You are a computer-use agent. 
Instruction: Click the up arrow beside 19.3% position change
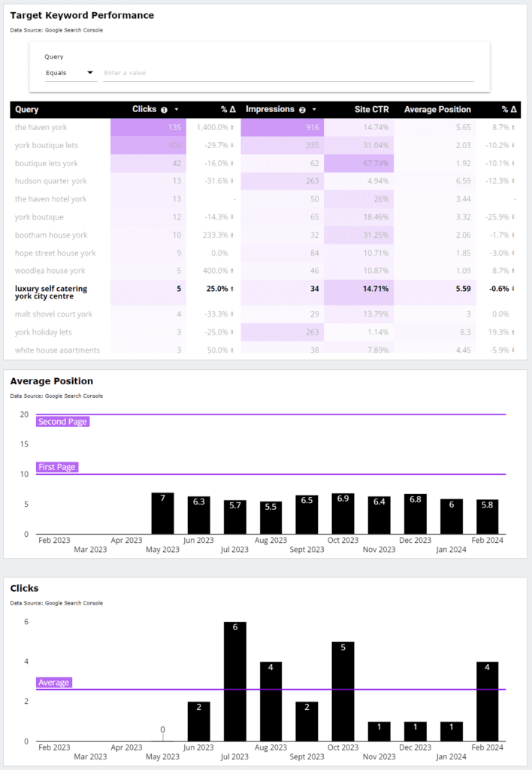(515, 332)
